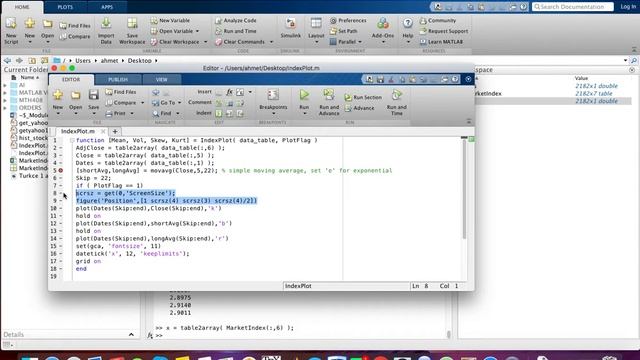Screen dimensions: 640x360
Task: Expand Run dropdown arrow in Editor
Action: point(304,113)
